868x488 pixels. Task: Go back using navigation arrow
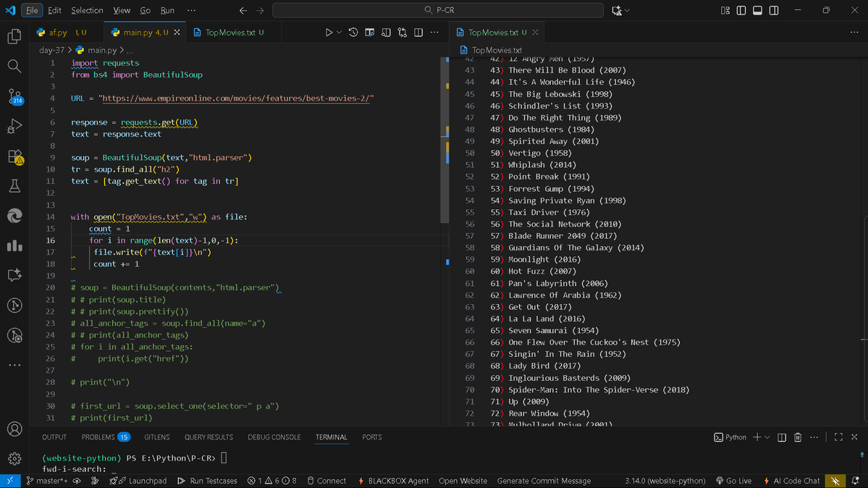click(243, 11)
